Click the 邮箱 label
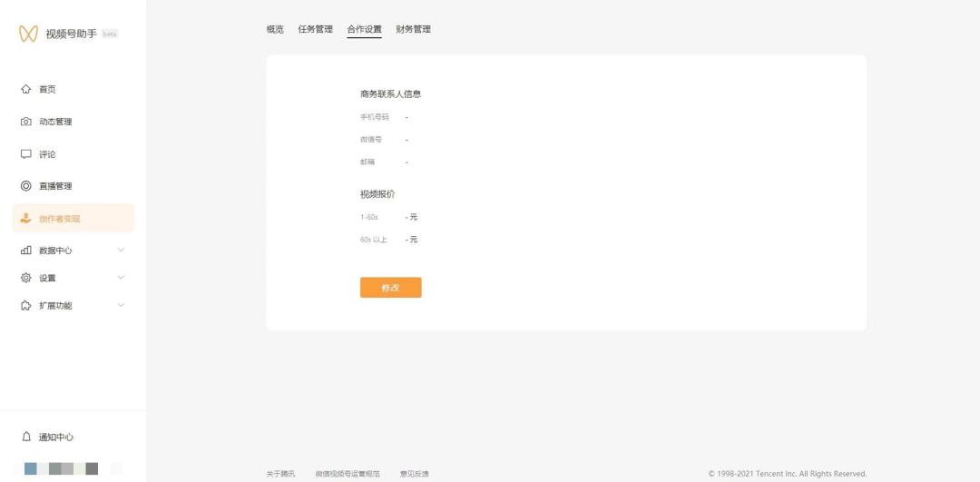This screenshot has width=980, height=482. tap(367, 162)
